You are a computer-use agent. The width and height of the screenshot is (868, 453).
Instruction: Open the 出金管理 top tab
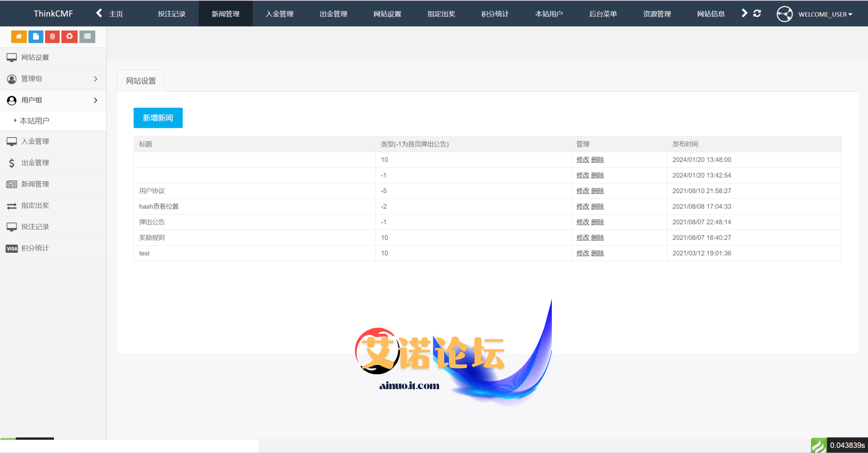(334, 14)
